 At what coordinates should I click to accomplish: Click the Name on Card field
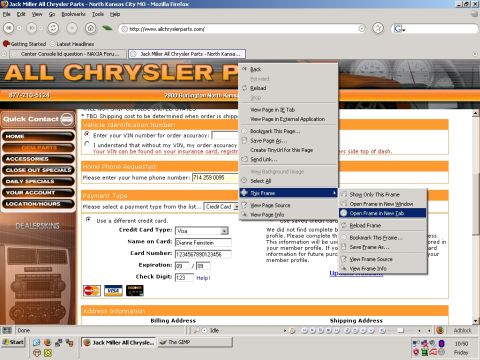(203, 243)
